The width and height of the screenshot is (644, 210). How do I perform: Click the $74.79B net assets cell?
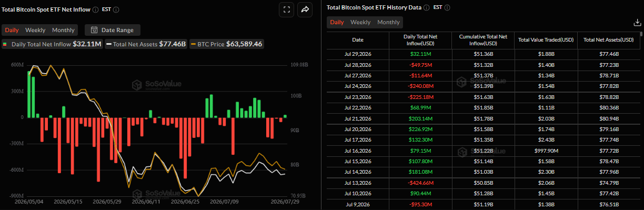[x=609, y=183]
